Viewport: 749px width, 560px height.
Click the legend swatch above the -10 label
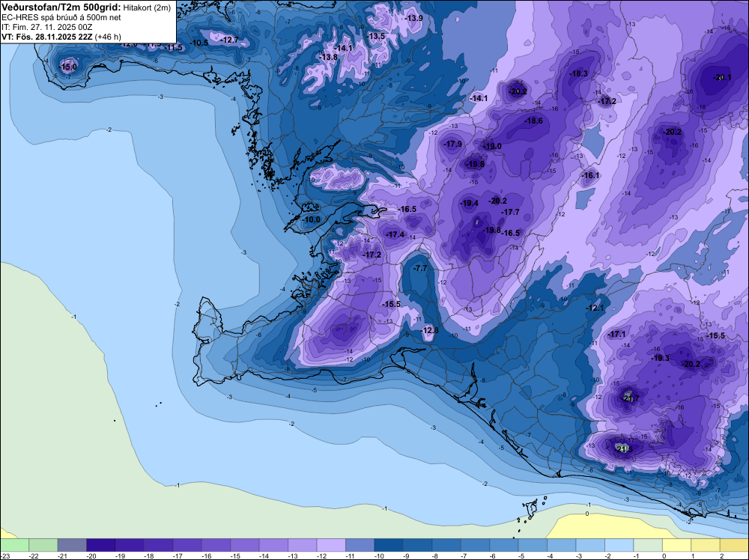[x=389, y=545]
